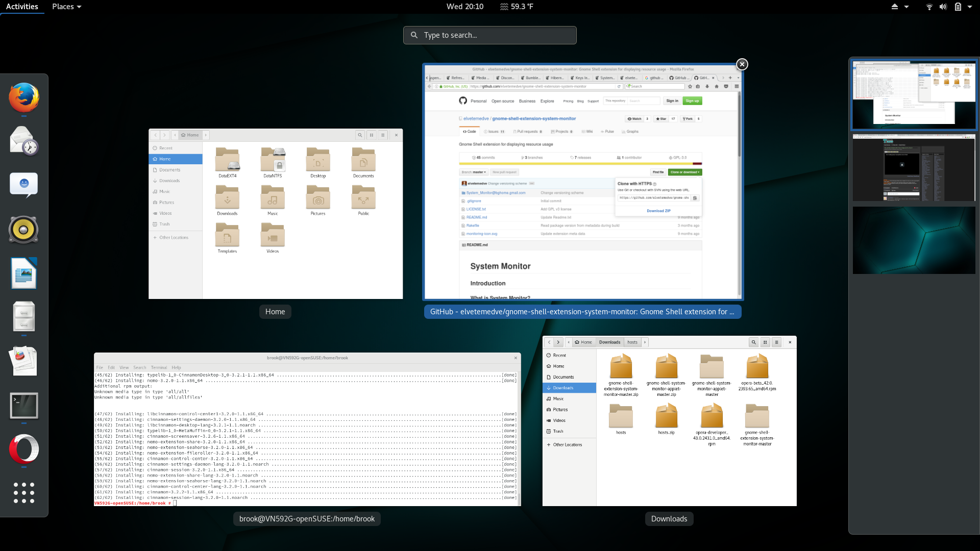Select the Home file manager window
The width and height of the screenshot is (980, 551).
coord(276,214)
